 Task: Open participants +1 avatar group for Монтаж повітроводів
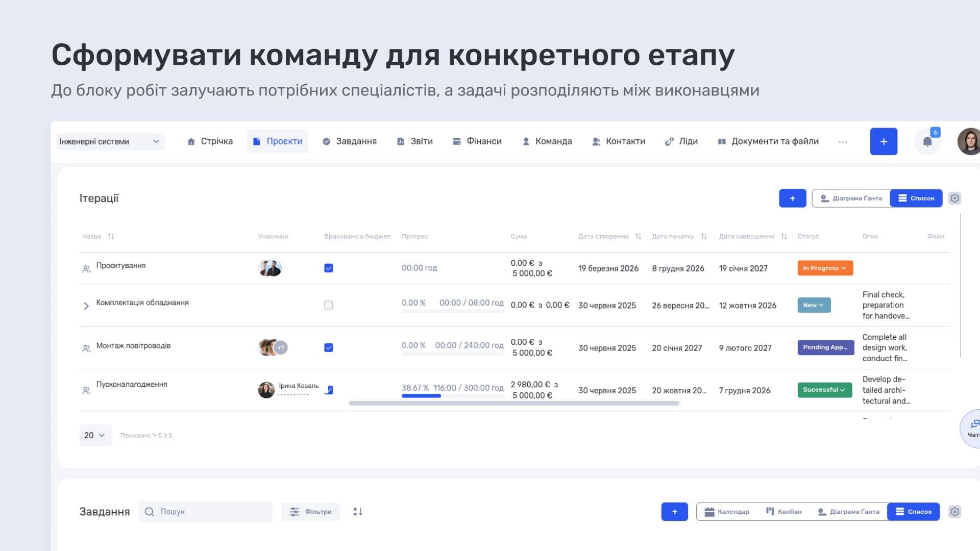point(273,347)
